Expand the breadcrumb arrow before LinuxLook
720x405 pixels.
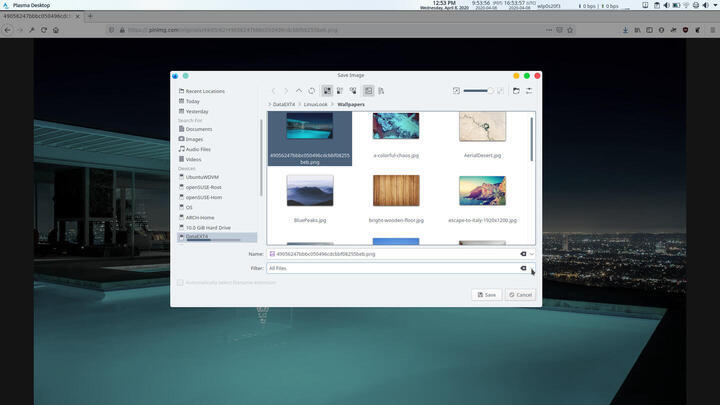[x=299, y=105]
